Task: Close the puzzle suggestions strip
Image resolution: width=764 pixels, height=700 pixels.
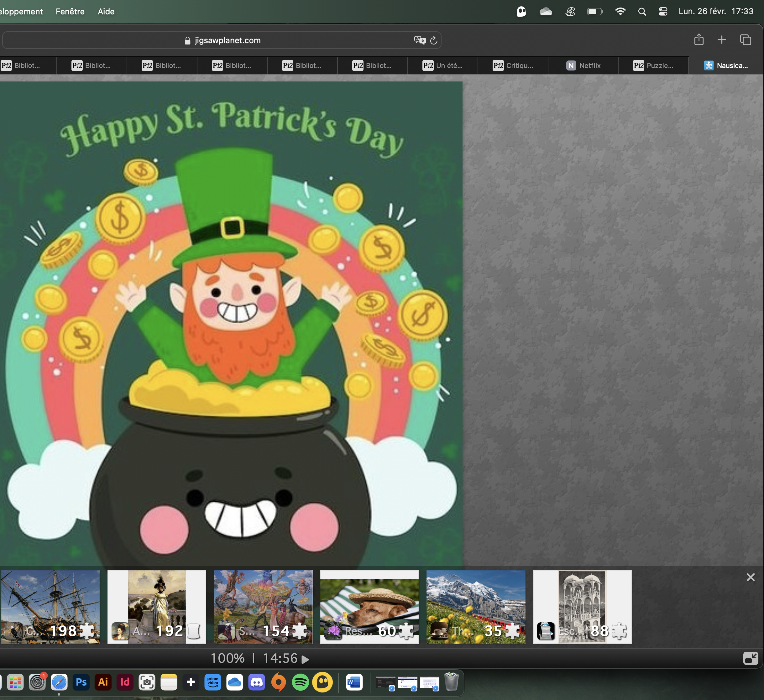Action: point(750,577)
